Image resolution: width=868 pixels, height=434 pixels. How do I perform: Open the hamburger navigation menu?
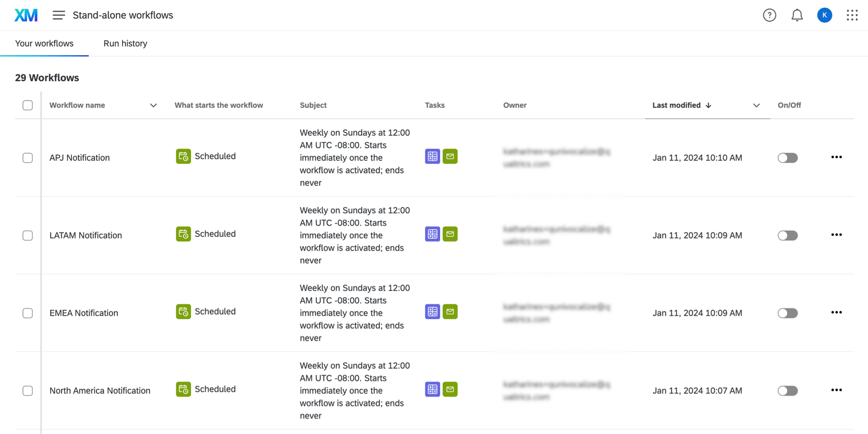click(59, 15)
